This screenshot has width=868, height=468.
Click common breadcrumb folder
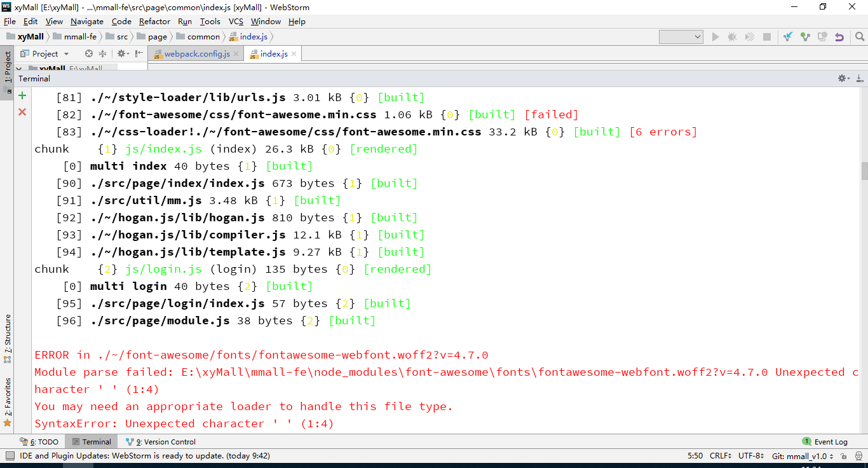pos(198,37)
